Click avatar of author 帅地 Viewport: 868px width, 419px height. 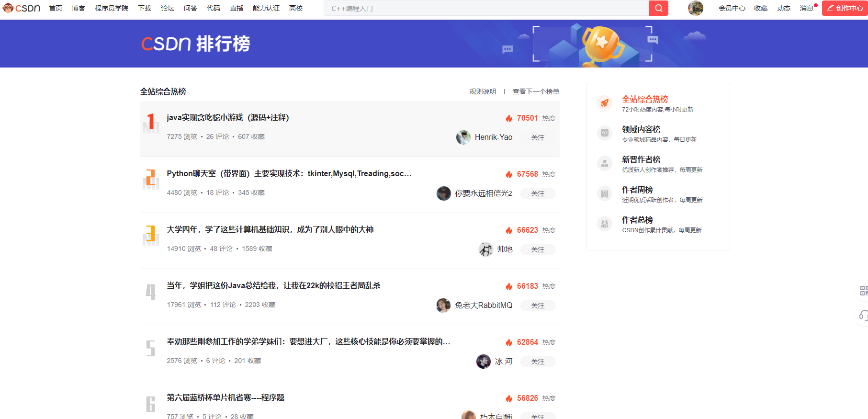coord(486,249)
